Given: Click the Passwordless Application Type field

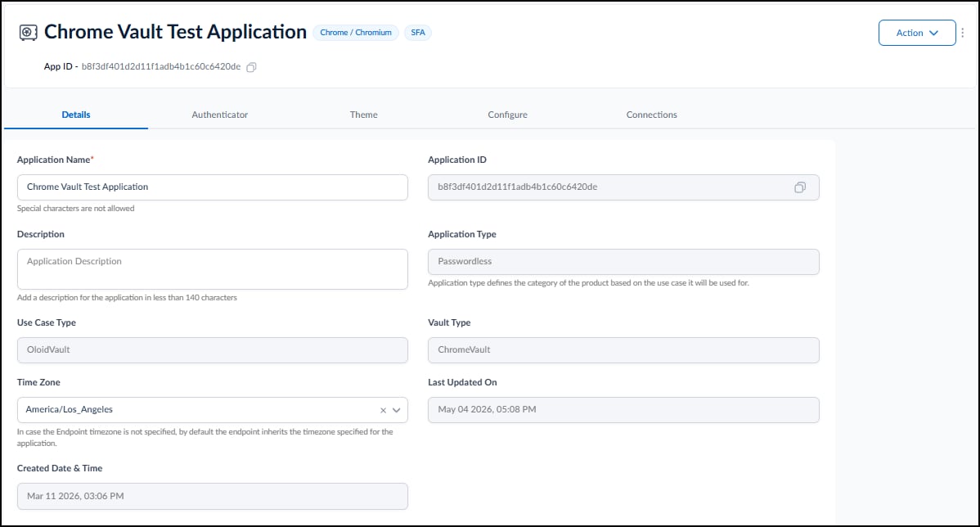Looking at the screenshot, I should [623, 261].
